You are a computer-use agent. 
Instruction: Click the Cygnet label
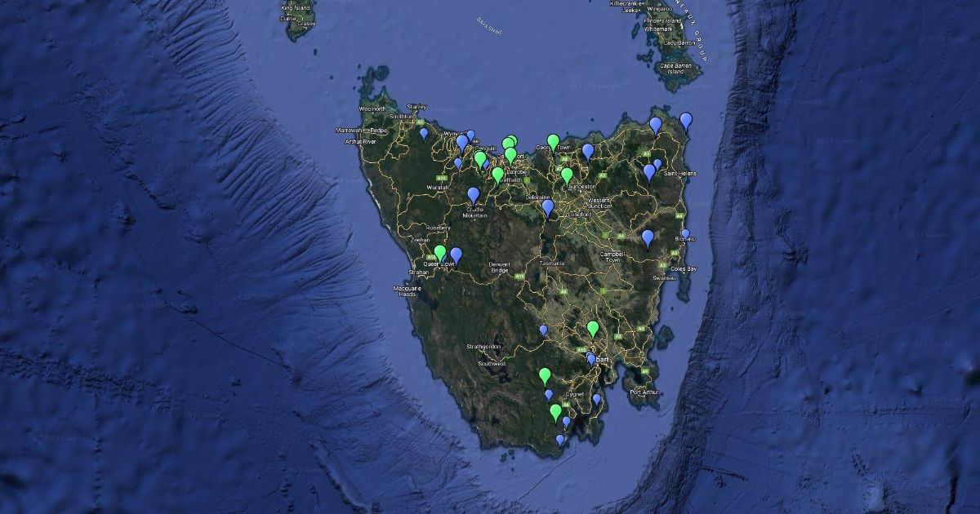[575, 393]
